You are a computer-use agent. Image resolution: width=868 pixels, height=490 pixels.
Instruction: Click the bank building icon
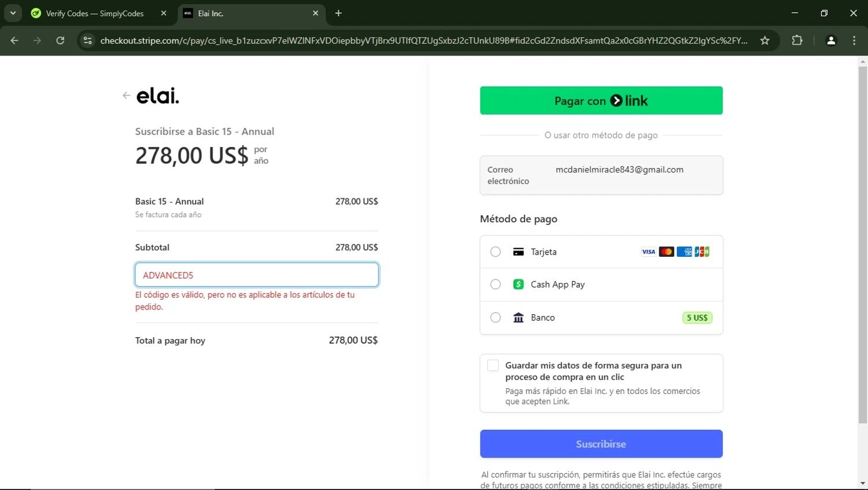[x=518, y=318]
